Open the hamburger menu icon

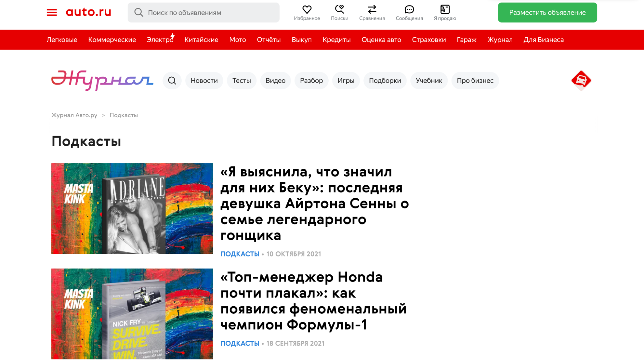click(x=52, y=13)
